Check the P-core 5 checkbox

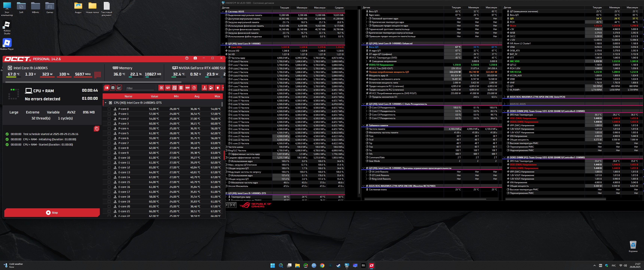109,133
